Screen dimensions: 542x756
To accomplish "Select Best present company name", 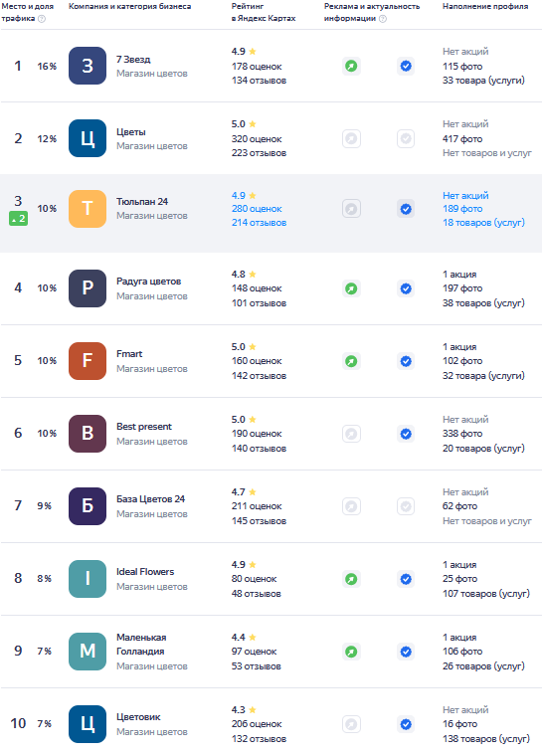I will tap(144, 427).
